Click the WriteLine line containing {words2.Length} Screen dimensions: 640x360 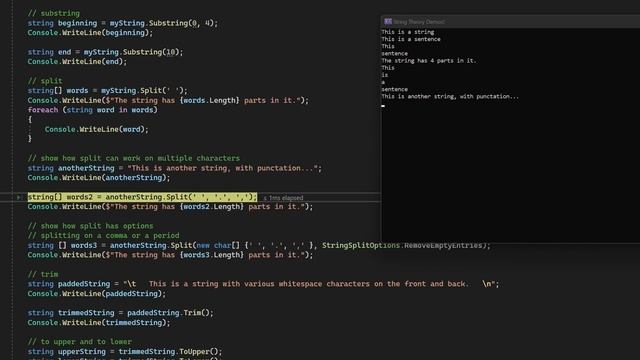170,207
